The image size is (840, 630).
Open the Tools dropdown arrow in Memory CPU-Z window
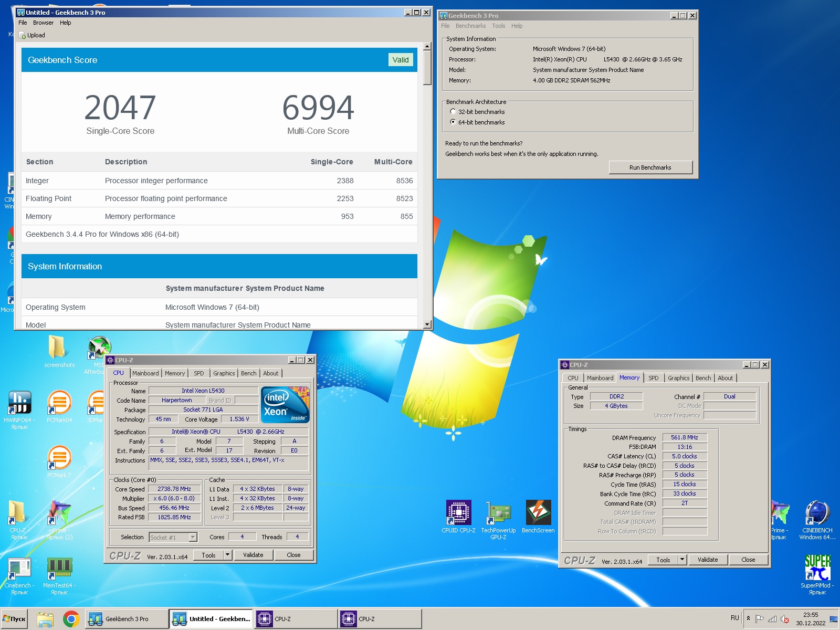pos(682,560)
